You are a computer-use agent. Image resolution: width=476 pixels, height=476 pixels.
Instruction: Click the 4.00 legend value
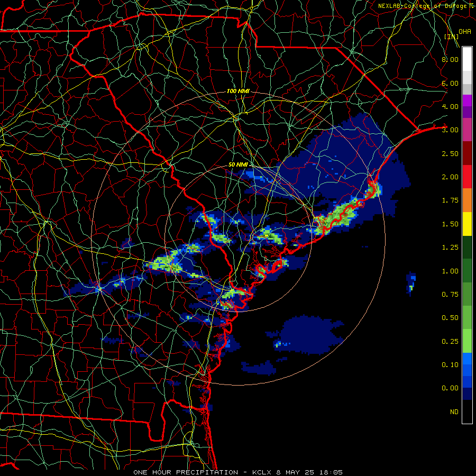(450, 106)
